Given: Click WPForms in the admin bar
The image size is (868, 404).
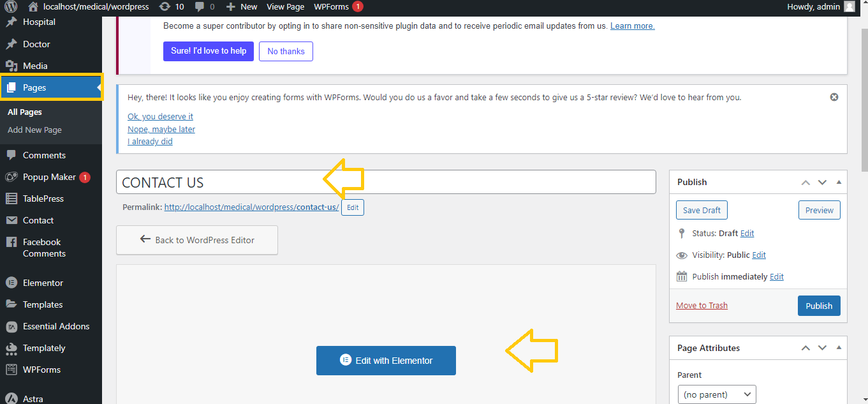Looking at the screenshot, I should 331,7.
